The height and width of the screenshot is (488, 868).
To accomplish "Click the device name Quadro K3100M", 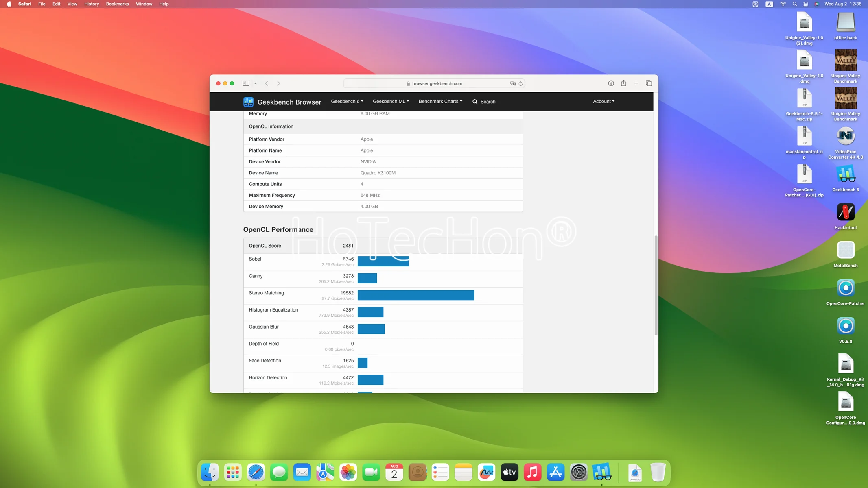I will [378, 173].
